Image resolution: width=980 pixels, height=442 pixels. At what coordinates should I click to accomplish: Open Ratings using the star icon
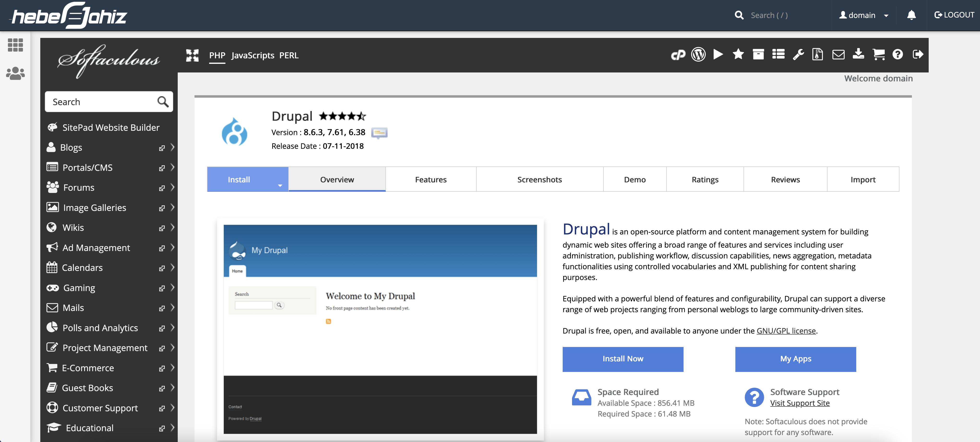(738, 54)
